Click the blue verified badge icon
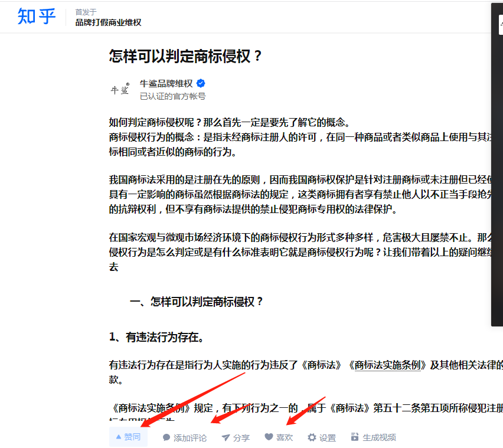 point(201,83)
